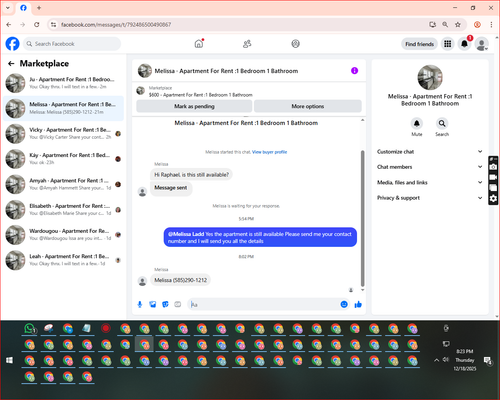Click Mark as pending button
This screenshot has height=400, width=500.
tap(194, 106)
